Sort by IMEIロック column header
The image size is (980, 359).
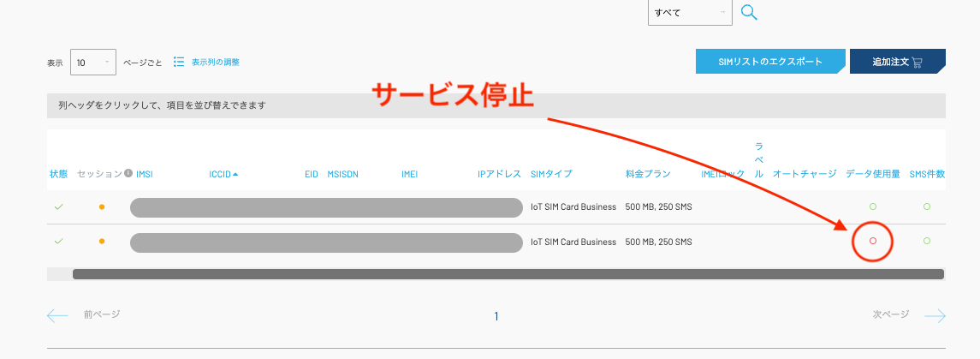pyautogui.click(x=722, y=174)
